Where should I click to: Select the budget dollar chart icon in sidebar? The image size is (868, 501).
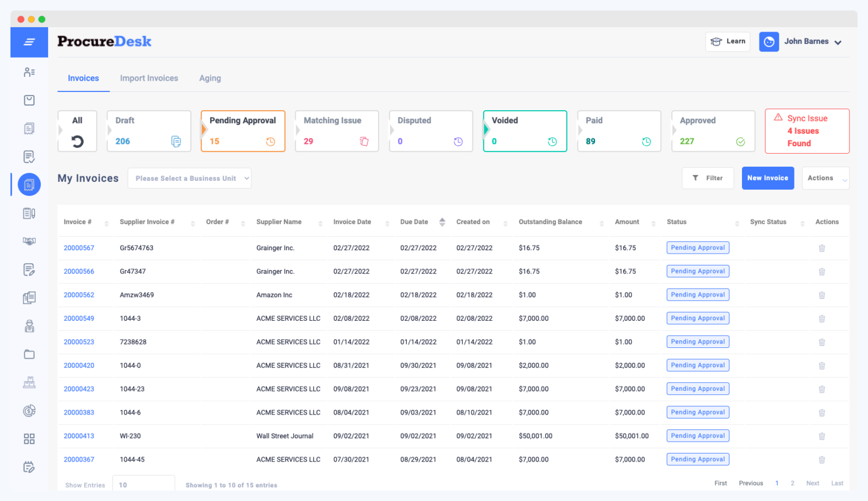coord(29,411)
